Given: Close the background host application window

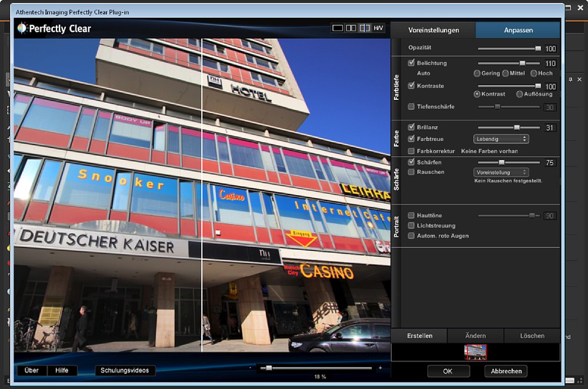Looking at the screenshot, I should point(581,8).
